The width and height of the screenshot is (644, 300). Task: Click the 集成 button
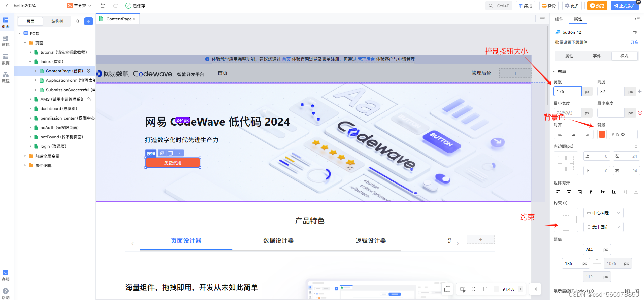click(x=526, y=6)
